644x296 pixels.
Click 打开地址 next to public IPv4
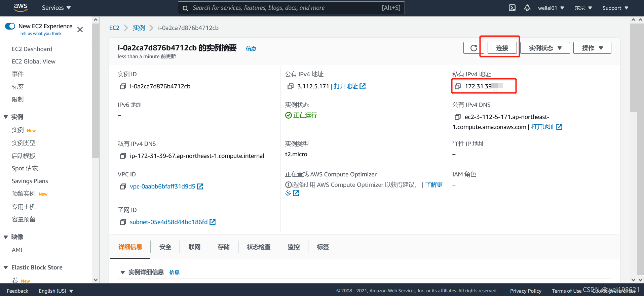point(346,86)
